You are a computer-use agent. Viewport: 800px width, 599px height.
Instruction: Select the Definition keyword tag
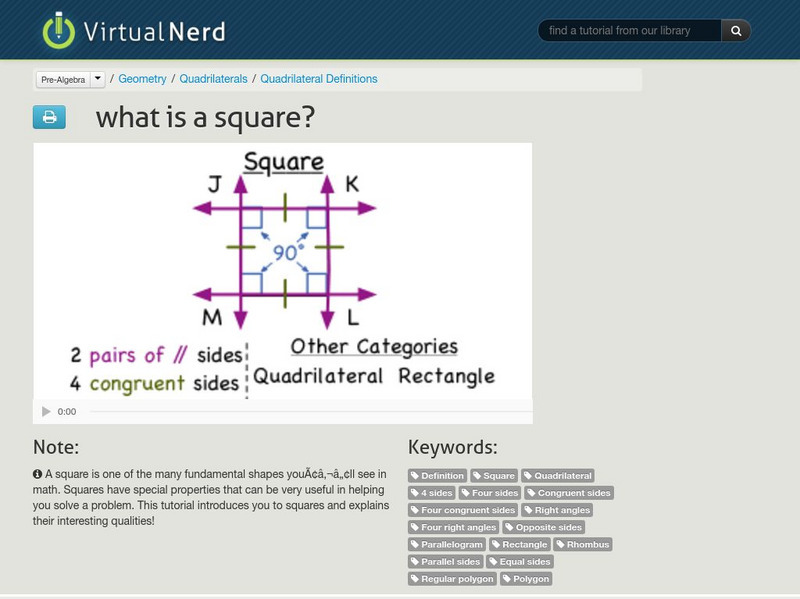coord(438,475)
